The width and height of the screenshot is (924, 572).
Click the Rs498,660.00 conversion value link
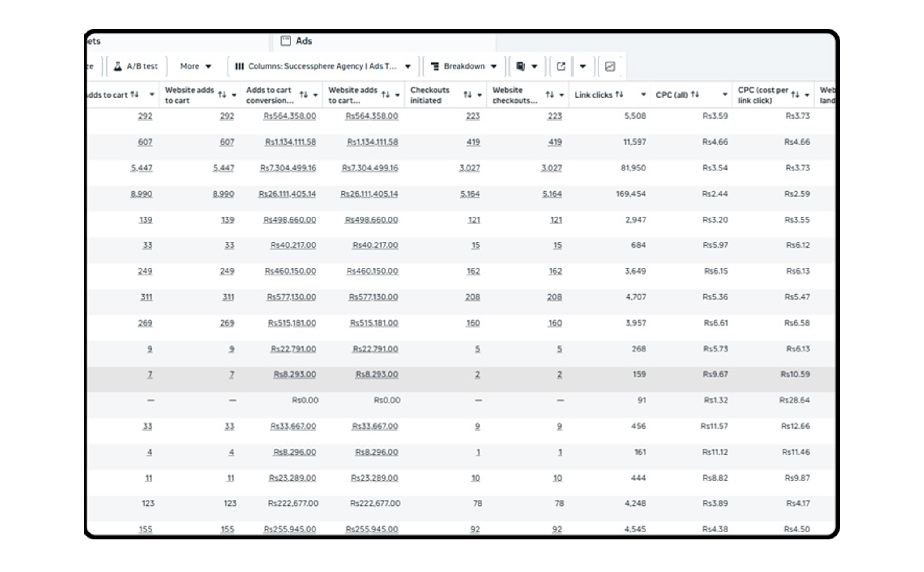[290, 220]
